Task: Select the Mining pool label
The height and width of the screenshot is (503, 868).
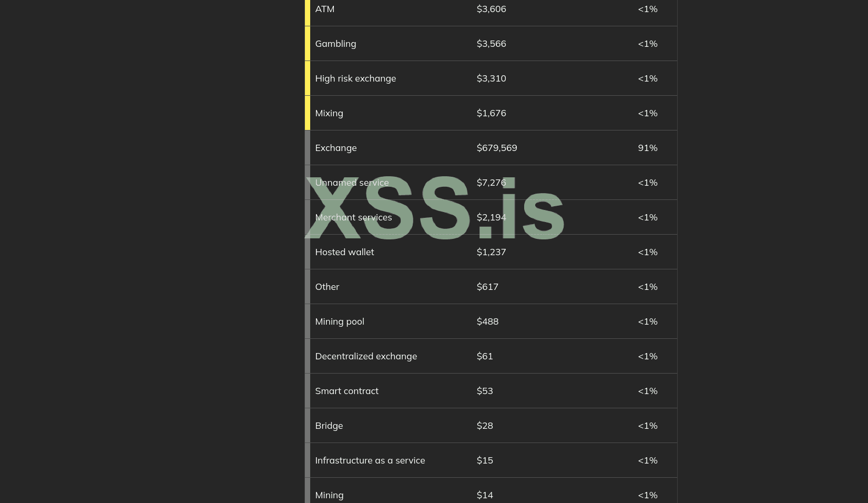Action: 340,321
